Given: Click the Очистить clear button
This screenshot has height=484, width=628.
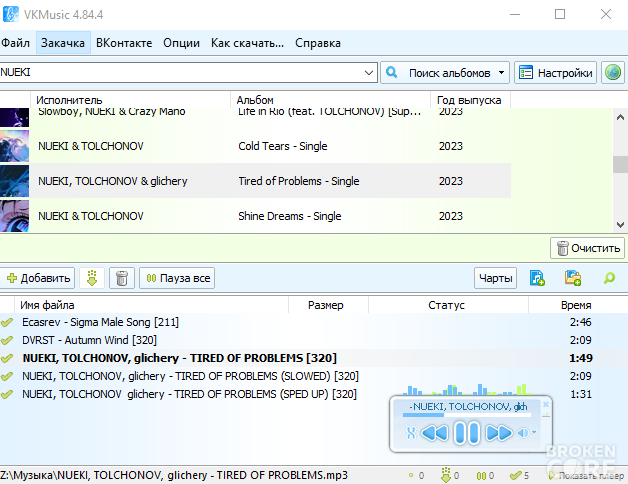Looking at the screenshot, I should click(588, 248).
